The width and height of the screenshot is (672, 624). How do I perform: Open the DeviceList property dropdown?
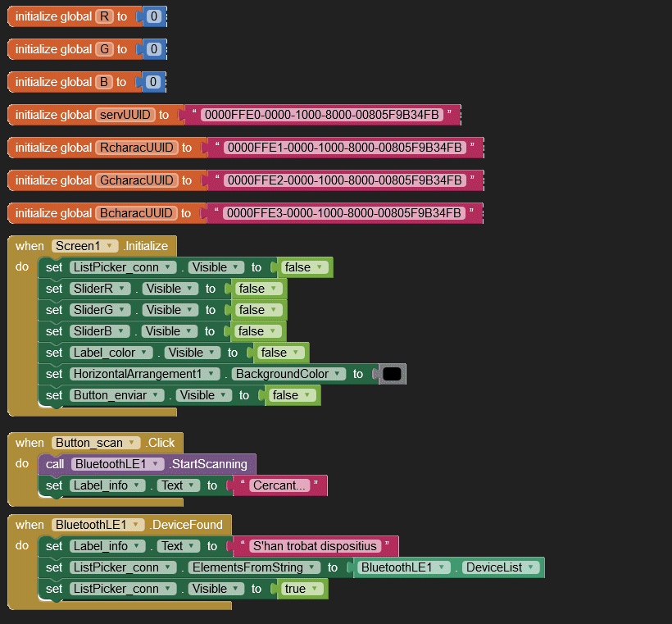pyautogui.click(x=531, y=567)
